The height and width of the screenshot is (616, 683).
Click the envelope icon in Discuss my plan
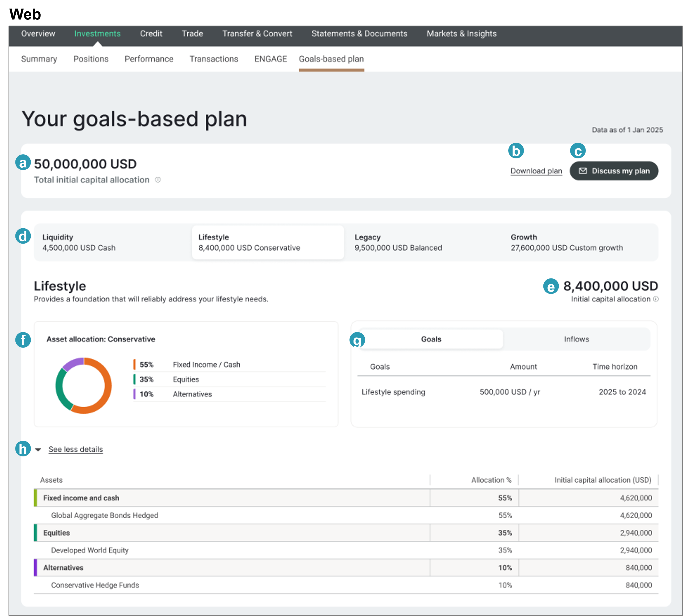tap(583, 171)
